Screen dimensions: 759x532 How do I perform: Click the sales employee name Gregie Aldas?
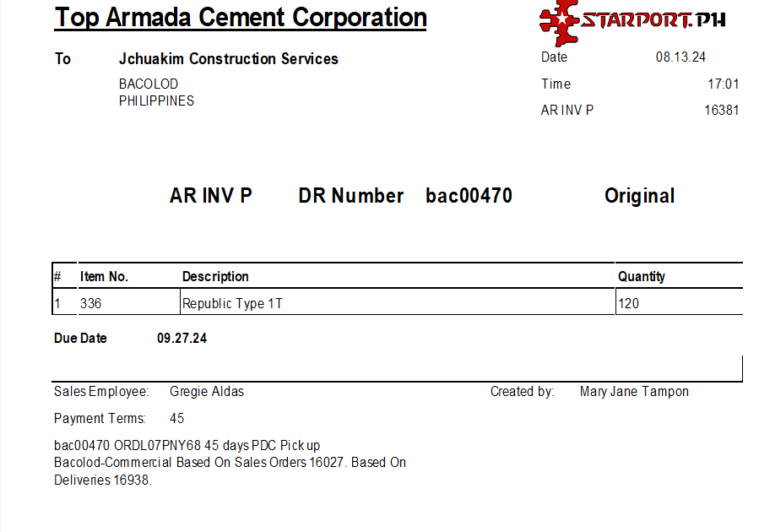(x=207, y=392)
